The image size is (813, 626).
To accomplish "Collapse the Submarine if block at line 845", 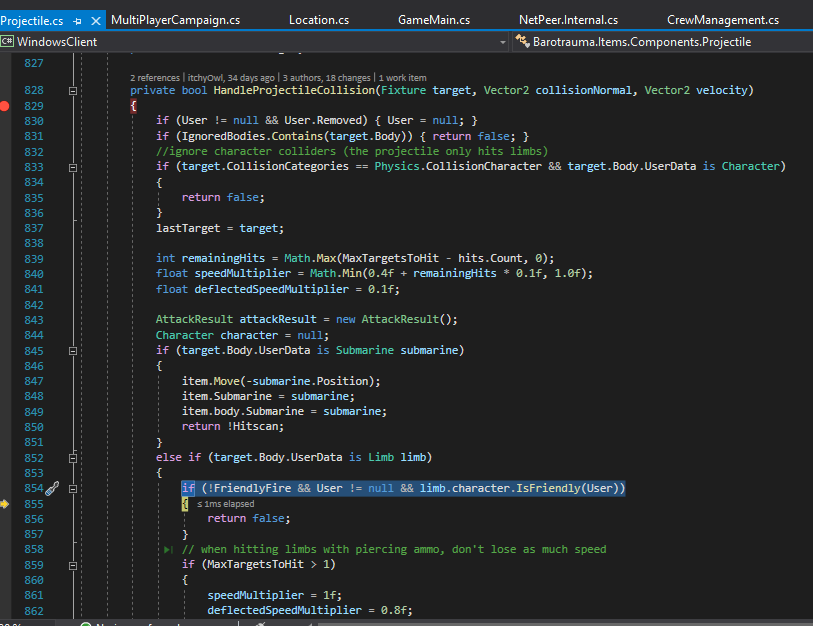I will (73, 351).
